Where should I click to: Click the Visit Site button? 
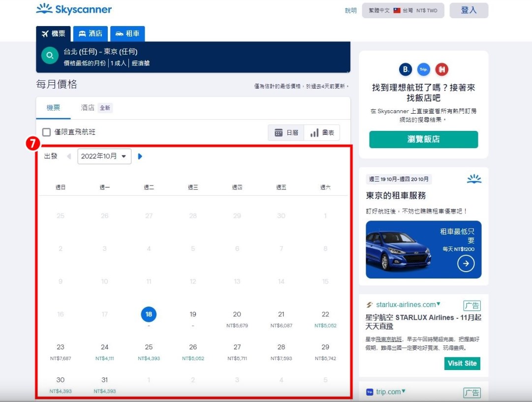(x=462, y=363)
